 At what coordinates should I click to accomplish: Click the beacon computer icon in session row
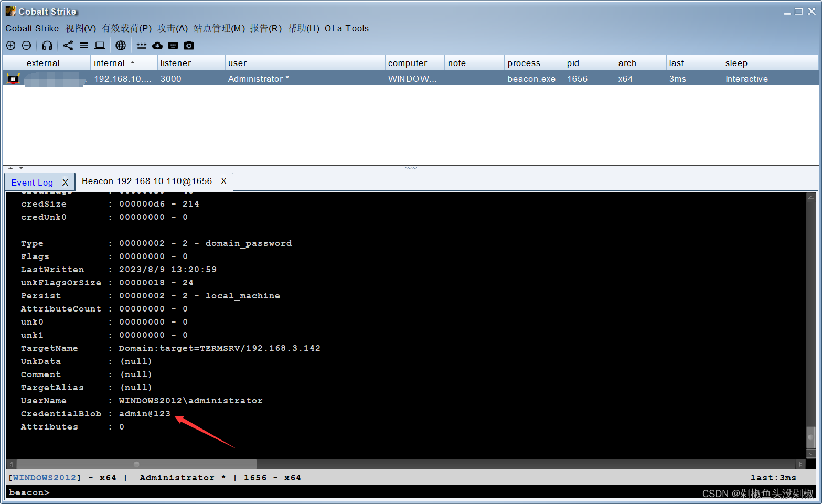13,79
